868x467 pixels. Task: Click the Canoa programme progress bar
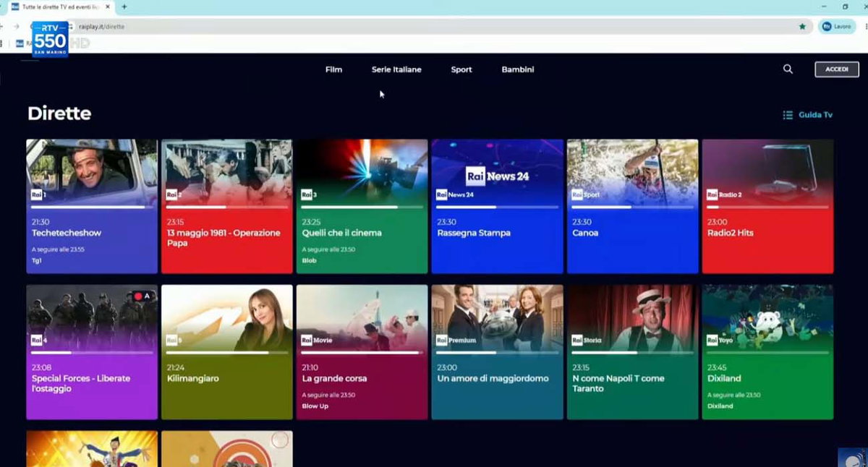click(633, 207)
